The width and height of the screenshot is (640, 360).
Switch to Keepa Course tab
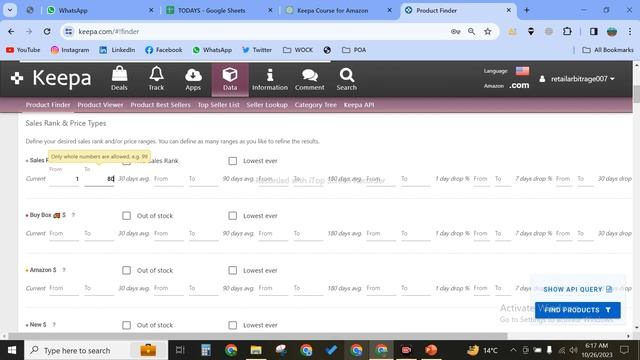338,10
